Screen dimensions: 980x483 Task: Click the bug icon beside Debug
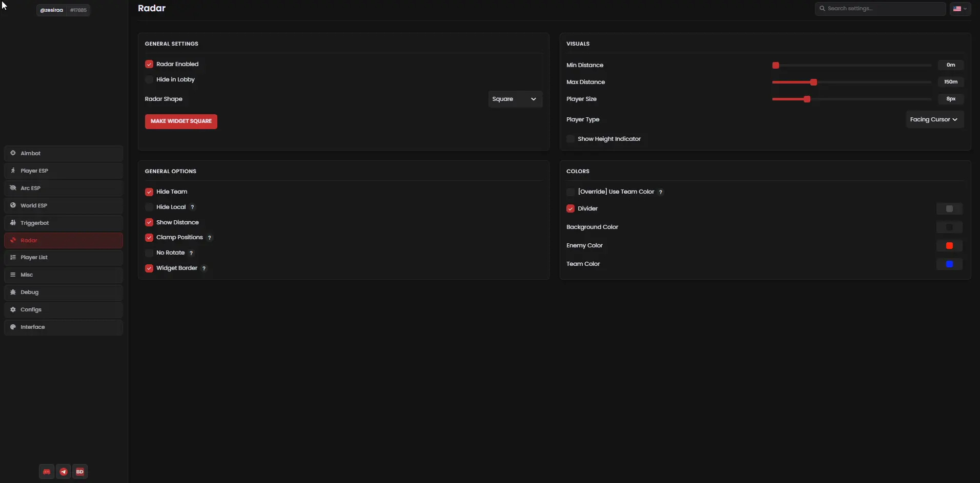tap(13, 292)
